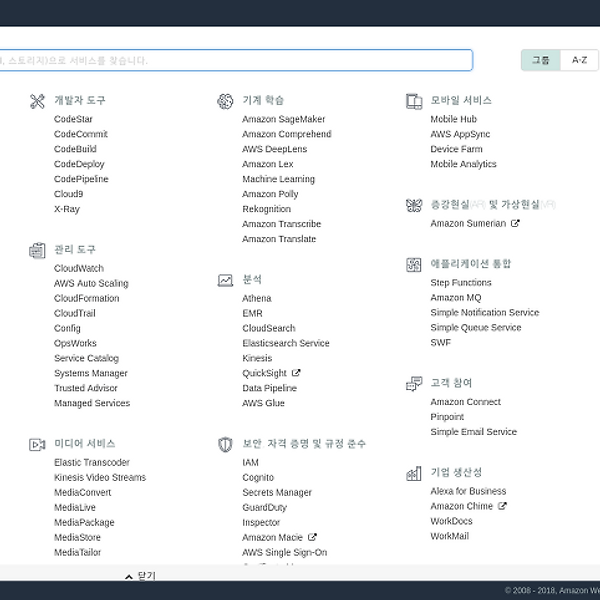
Task: Open CodePipeline service
Action: [81, 179]
